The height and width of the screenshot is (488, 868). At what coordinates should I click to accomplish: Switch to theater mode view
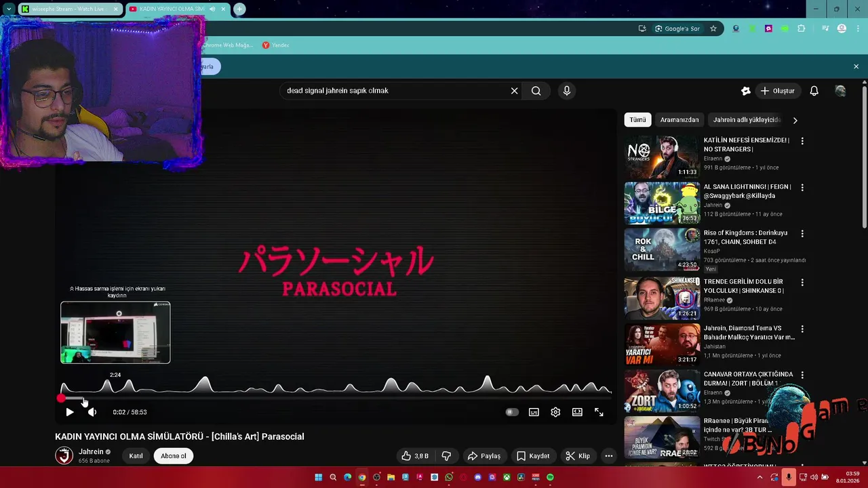577,412
